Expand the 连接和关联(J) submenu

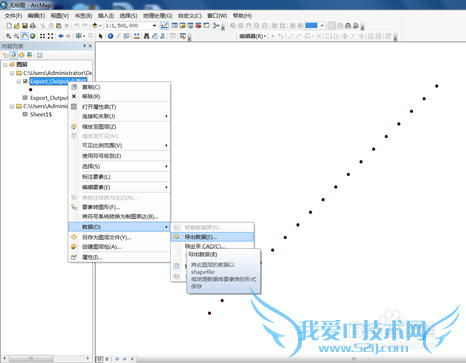(x=119, y=116)
